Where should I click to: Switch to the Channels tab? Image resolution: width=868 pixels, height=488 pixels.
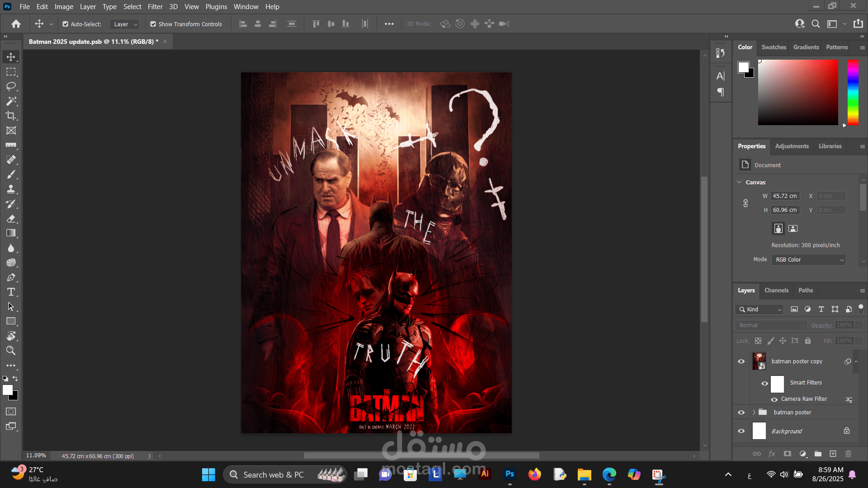coord(776,291)
